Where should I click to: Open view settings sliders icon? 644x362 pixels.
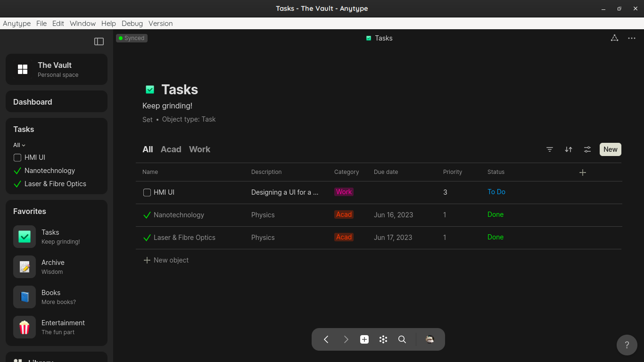click(x=587, y=149)
